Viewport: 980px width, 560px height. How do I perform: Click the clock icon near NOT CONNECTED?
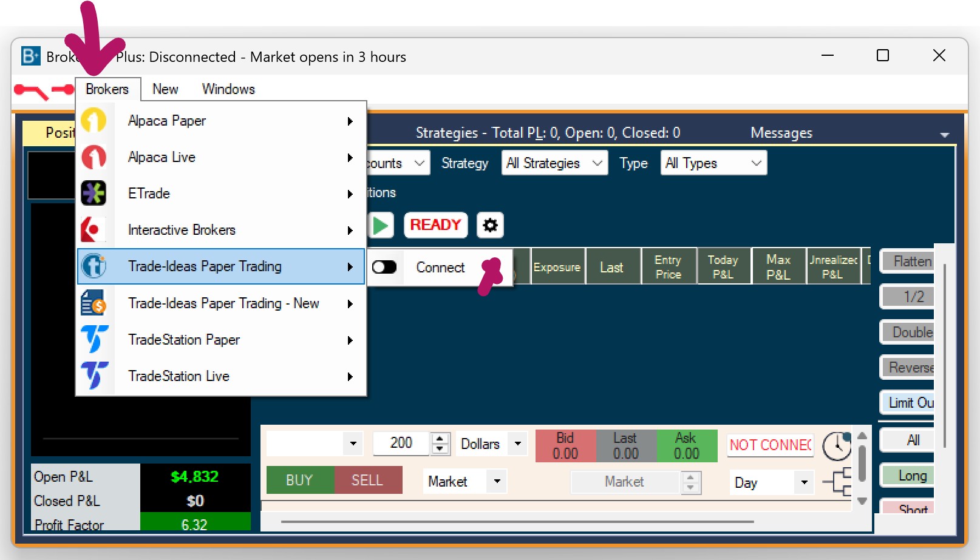pos(836,446)
